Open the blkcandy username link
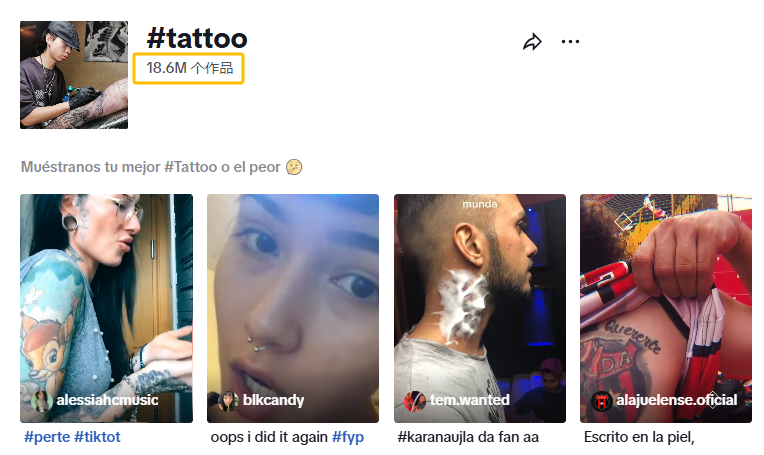The image size is (764, 455). pyautogui.click(x=274, y=401)
